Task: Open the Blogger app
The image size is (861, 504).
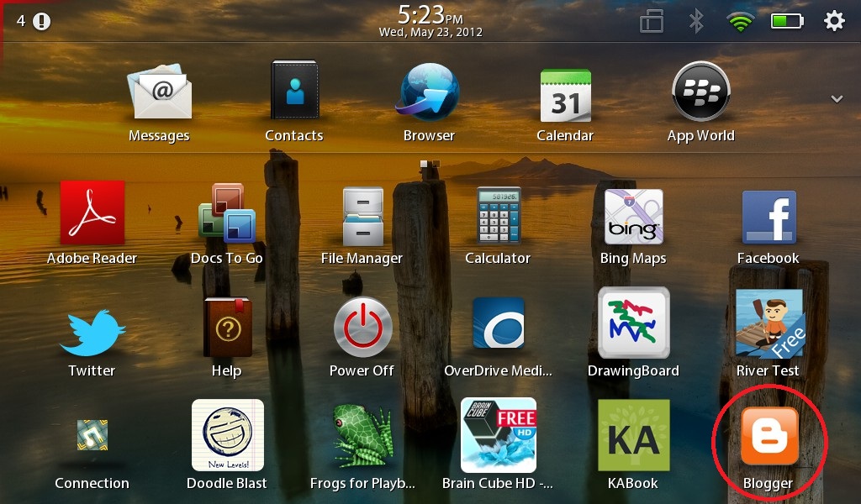Action: [769, 436]
